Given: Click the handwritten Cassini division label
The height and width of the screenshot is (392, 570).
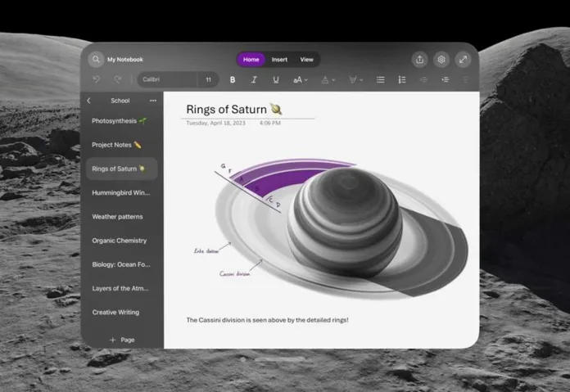Looking at the screenshot, I should [235, 273].
